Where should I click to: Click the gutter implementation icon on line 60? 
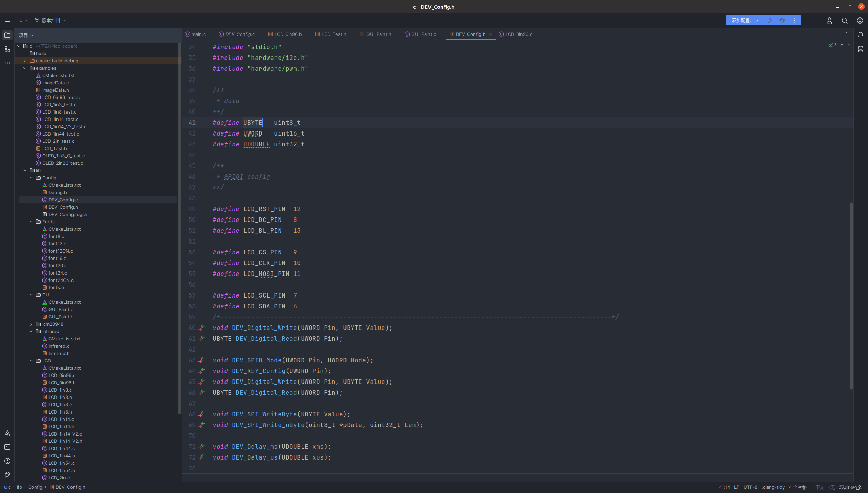pos(201,328)
